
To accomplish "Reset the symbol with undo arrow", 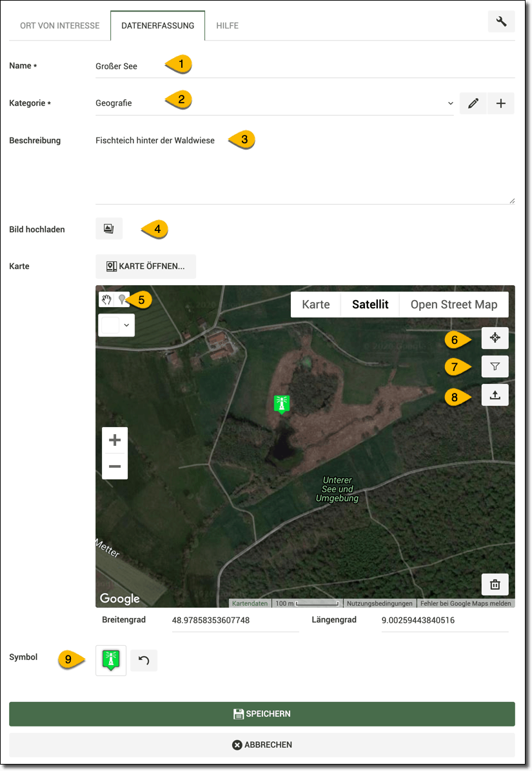I will (x=144, y=660).
